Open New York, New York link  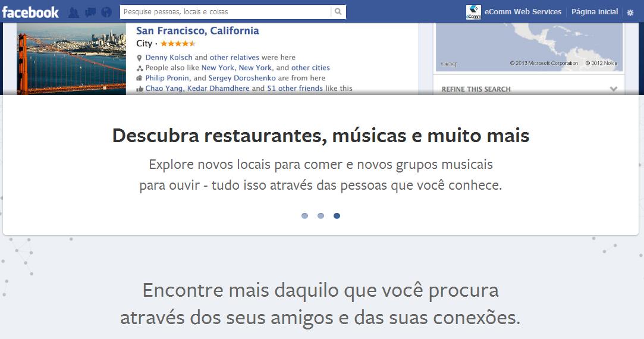tap(237, 68)
